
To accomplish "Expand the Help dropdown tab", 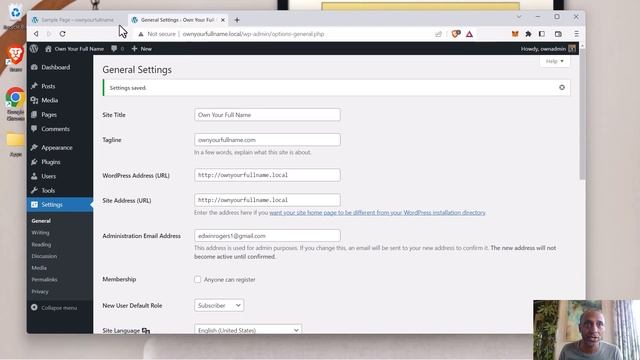I will pyautogui.click(x=554, y=61).
